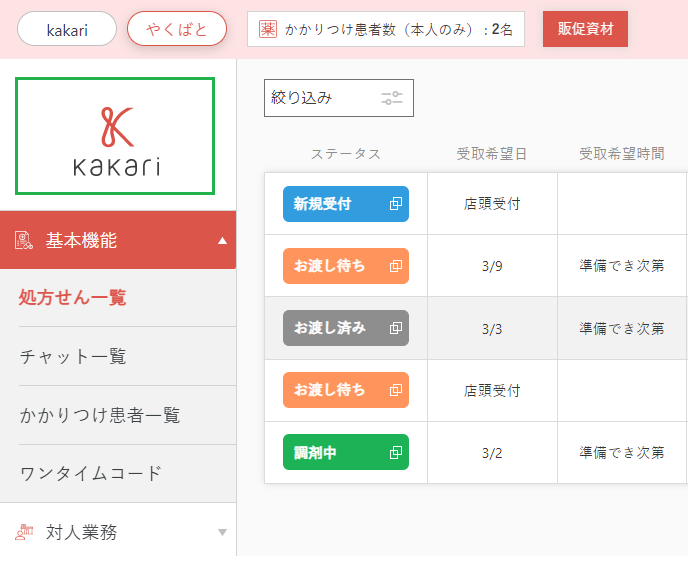Click the 調剤中 status button
This screenshot has height=564, width=688.
(346, 452)
